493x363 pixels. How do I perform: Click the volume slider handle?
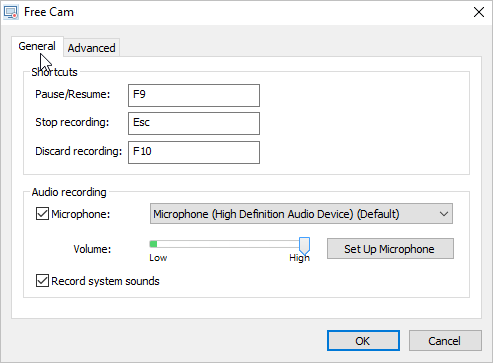point(304,246)
